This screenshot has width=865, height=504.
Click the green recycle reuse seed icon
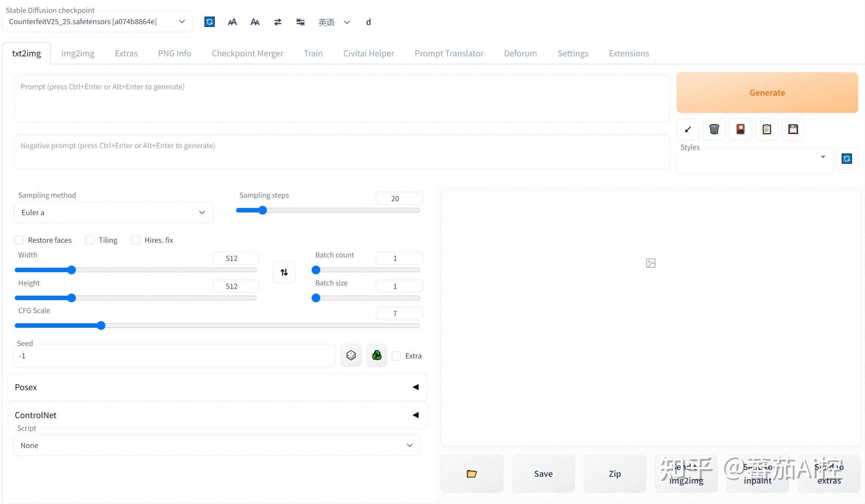[x=377, y=355]
